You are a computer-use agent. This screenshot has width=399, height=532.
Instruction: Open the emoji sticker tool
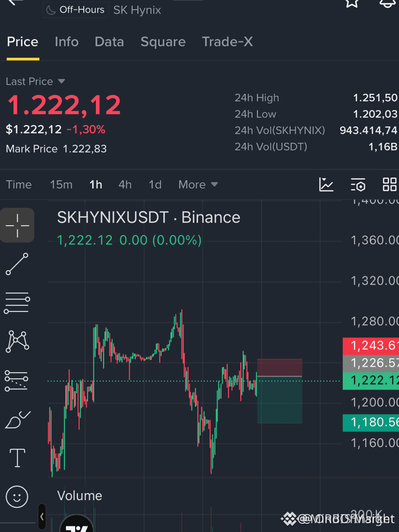pyautogui.click(x=17, y=497)
